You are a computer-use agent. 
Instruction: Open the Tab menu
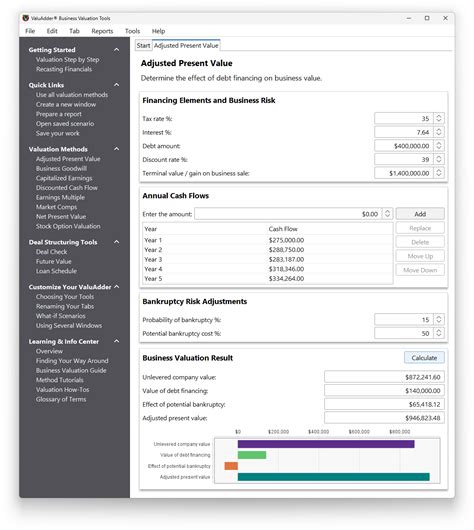74,31
